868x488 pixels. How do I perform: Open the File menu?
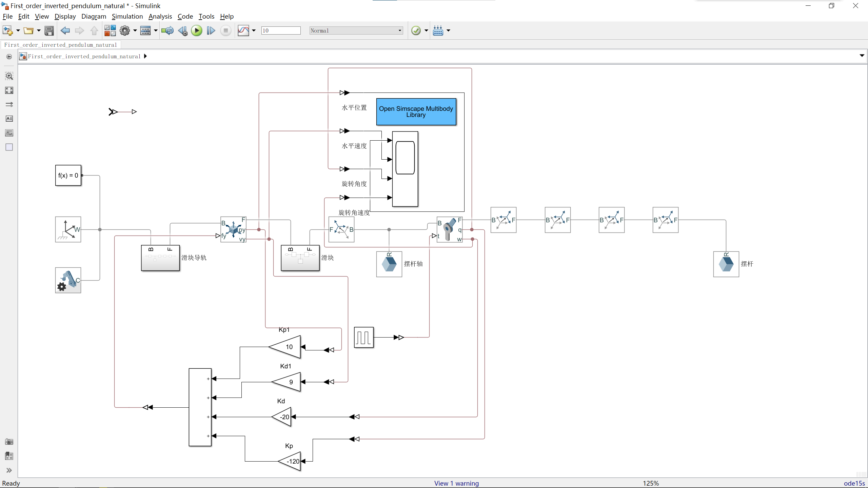coord(7,16)
